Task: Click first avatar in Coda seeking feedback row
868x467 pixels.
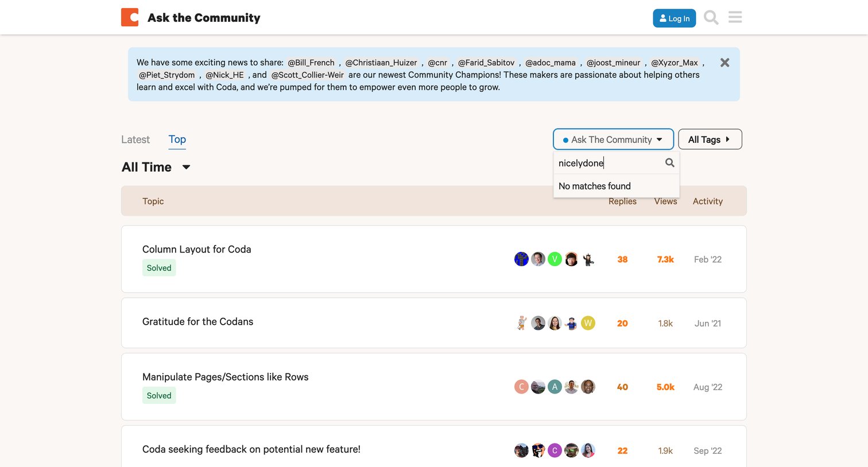Action: [x=521, y=450]
